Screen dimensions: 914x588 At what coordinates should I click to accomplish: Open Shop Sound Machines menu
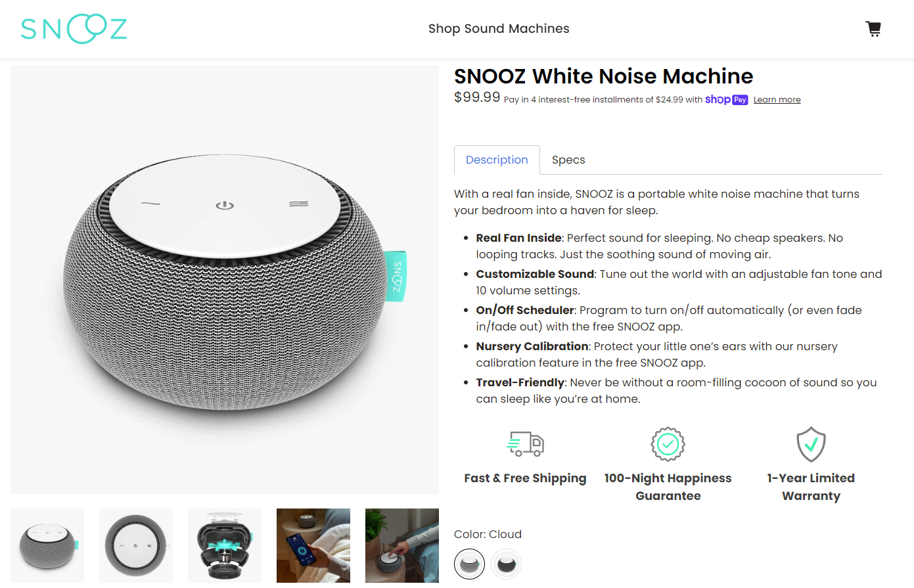tap(499, 29)
